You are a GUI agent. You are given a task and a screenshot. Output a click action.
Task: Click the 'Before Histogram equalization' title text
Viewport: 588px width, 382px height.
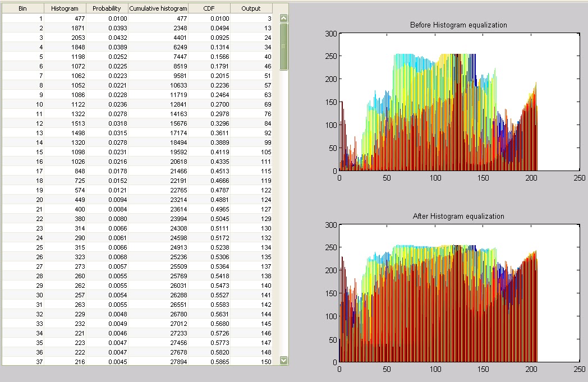(458, 25)
